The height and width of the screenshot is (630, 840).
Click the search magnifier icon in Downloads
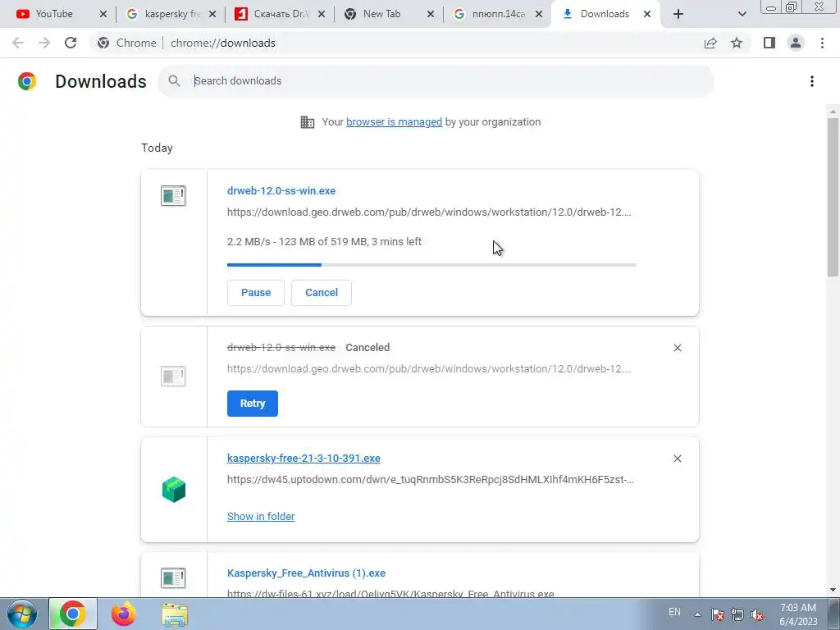click(x=174, y=81)
